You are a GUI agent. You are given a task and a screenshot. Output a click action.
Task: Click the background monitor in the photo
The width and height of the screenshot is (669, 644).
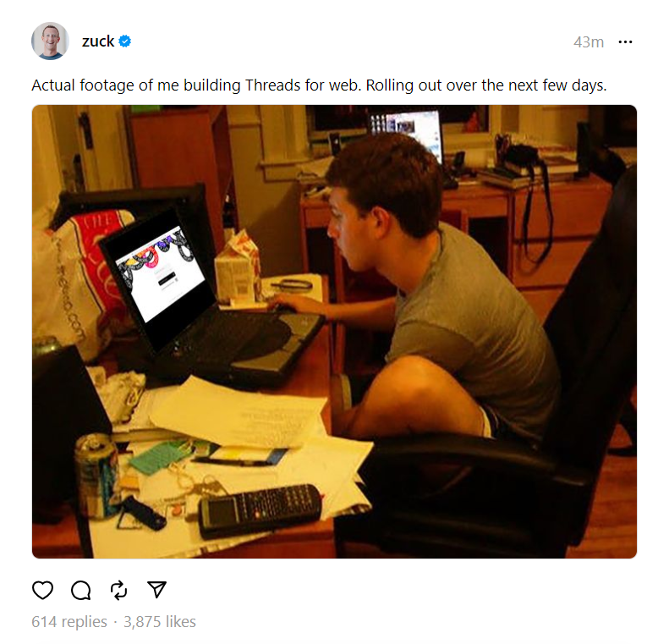coord(406,132)
